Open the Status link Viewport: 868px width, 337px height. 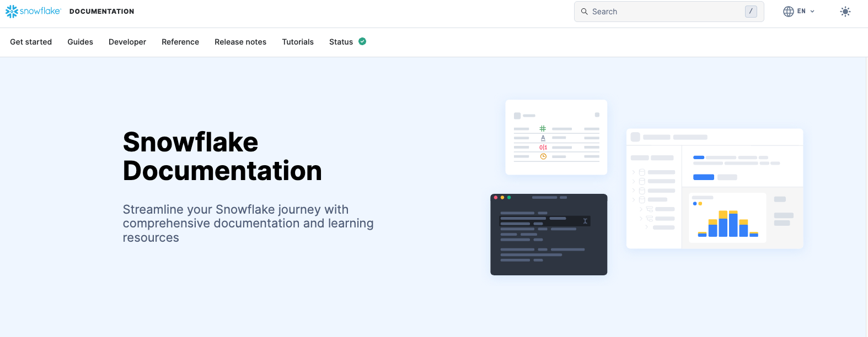point(341,42)
